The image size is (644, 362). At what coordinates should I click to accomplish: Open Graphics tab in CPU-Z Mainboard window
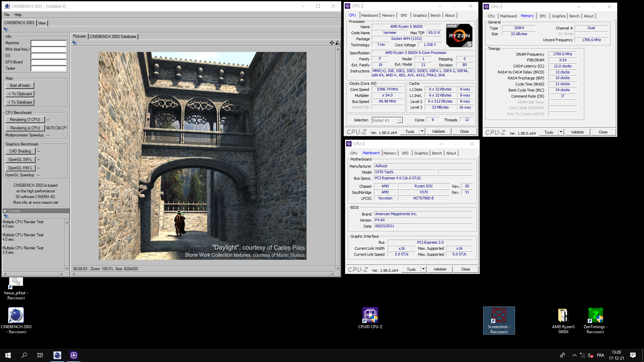click(421, 153)
